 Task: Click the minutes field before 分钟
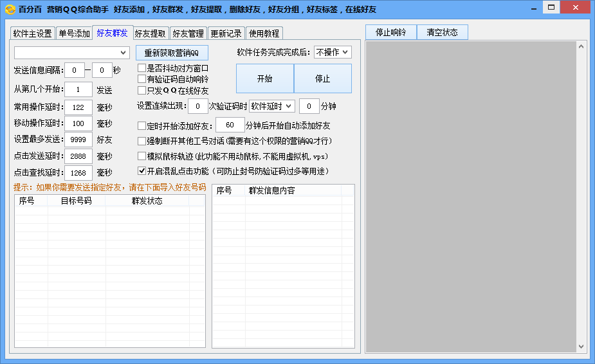tap(309, 106)
